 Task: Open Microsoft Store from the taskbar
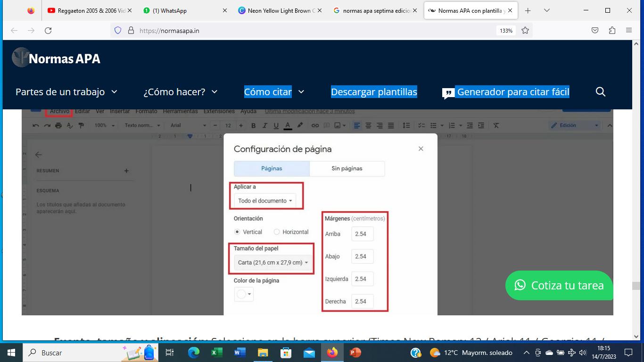pyautogui.click(x=286, y=353)
